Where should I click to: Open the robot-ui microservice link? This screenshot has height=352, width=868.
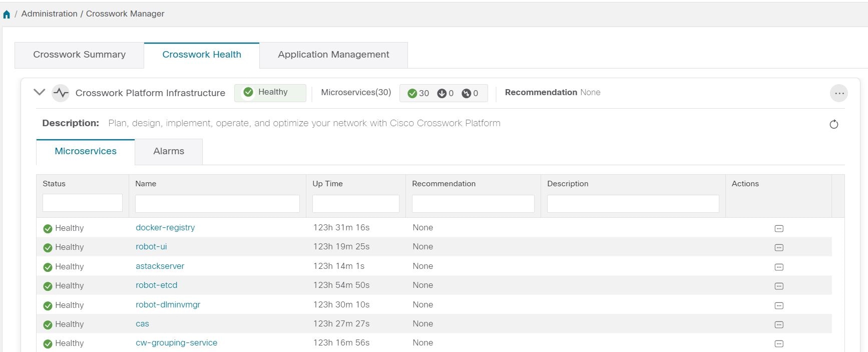(151, 247)
